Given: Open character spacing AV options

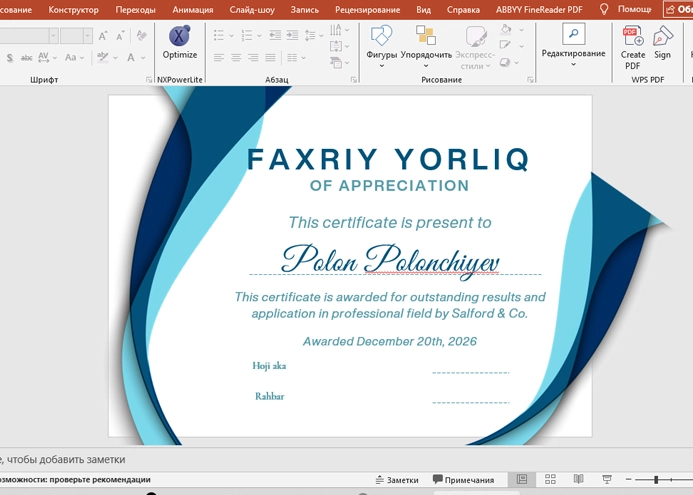Looking at the screenshot, I should click(x=47, y=57).
